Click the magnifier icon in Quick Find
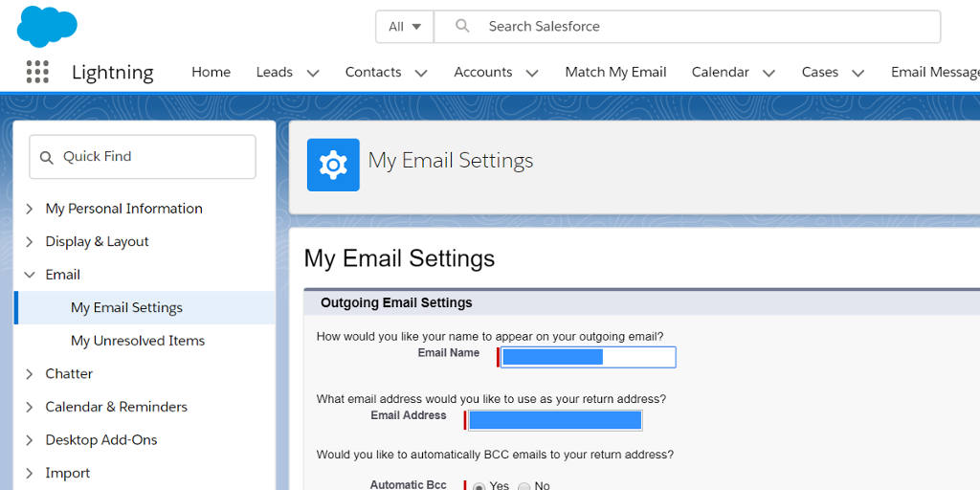Image resolution: width=980 pixels, height=490 pixels. (x=46, y=158)
